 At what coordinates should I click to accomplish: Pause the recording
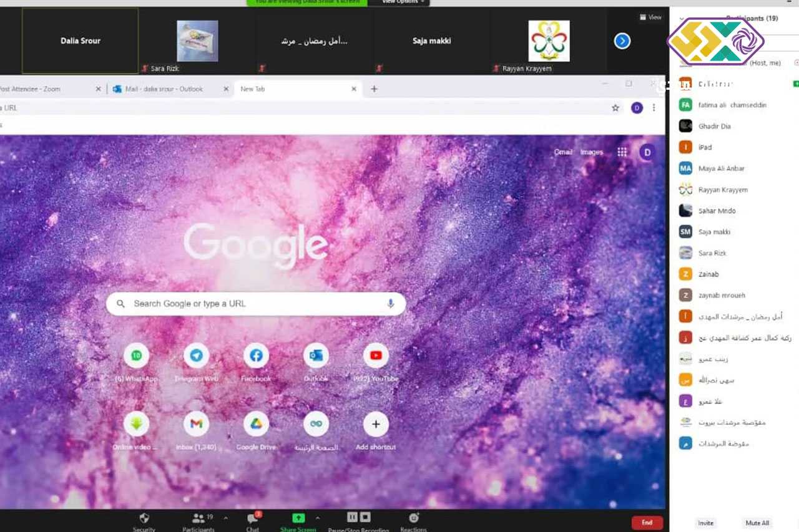tap(352, 517)
